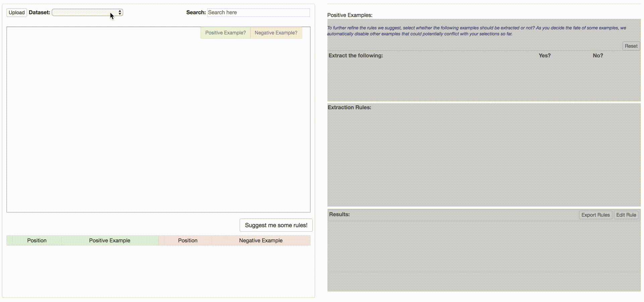This screenshot has height=302, width=644.
Task: Click the Extract the following: heading
Action: point(356,56)
